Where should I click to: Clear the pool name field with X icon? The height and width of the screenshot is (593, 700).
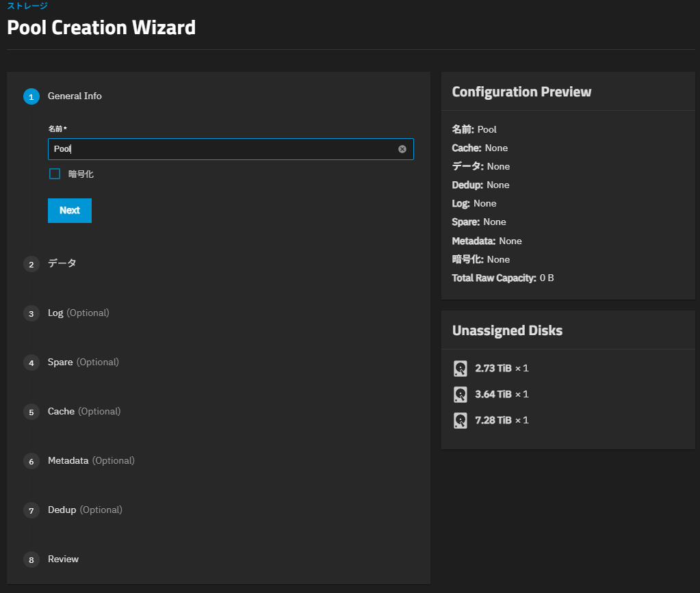pyautogui.click(x=402, y=149)
